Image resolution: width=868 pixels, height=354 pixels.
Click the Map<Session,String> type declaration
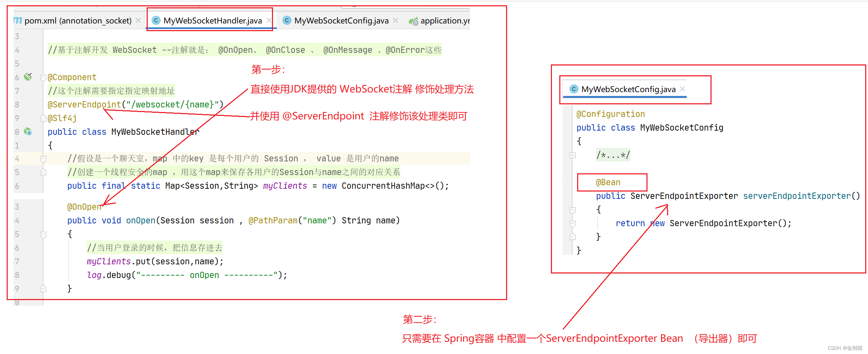211,186
